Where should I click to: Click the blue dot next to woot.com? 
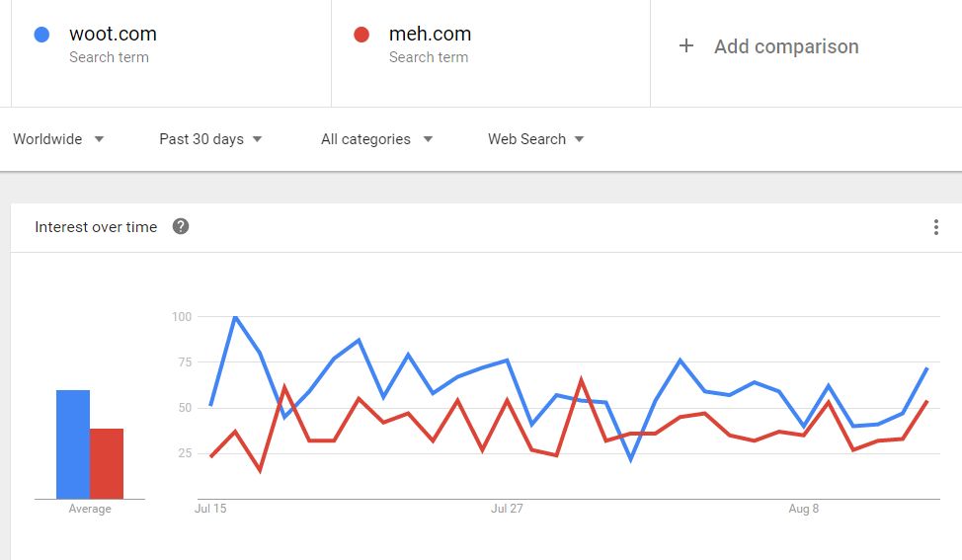(41, 35)
